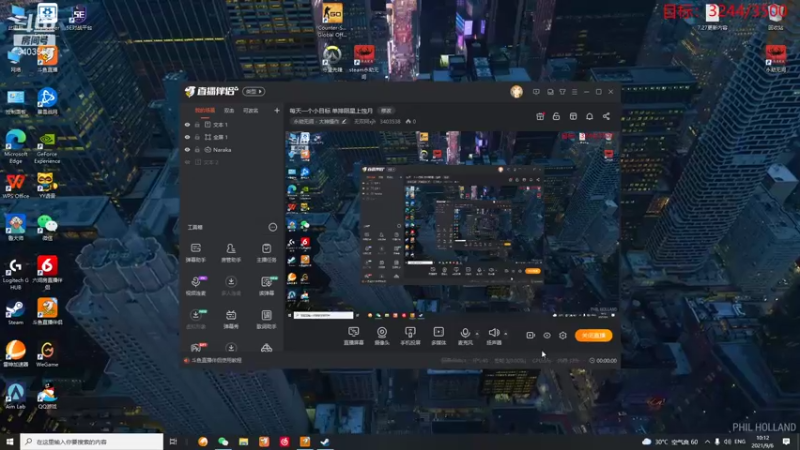Open the 视频连麦 tool
Image resolution: width=800 pixels, height=450 pixels.
click(195, 286)
